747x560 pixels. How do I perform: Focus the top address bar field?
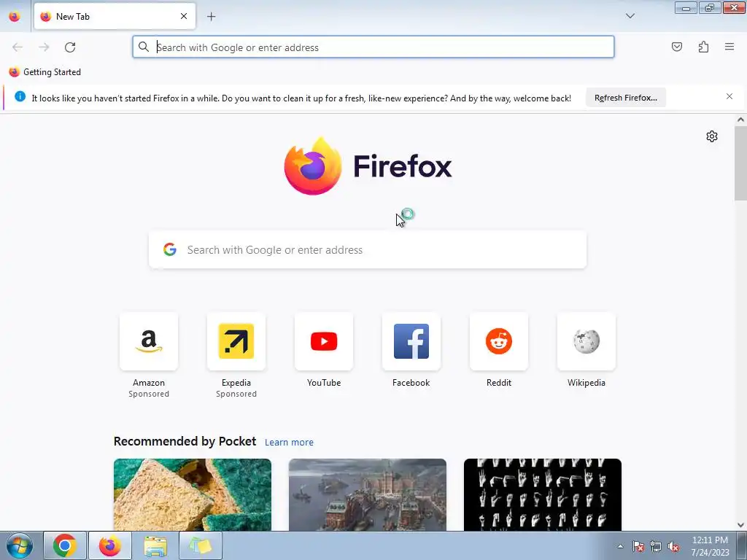pyautogui.click(x=373, y=47)
